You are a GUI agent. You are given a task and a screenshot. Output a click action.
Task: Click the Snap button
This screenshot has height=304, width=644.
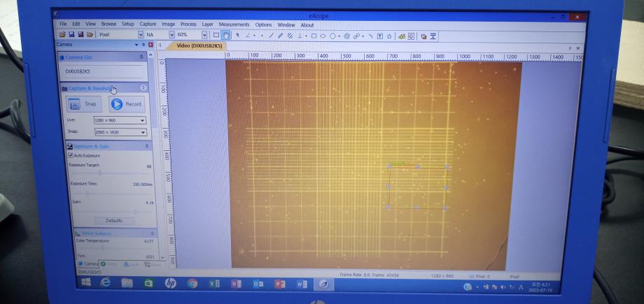pos(84,104)
